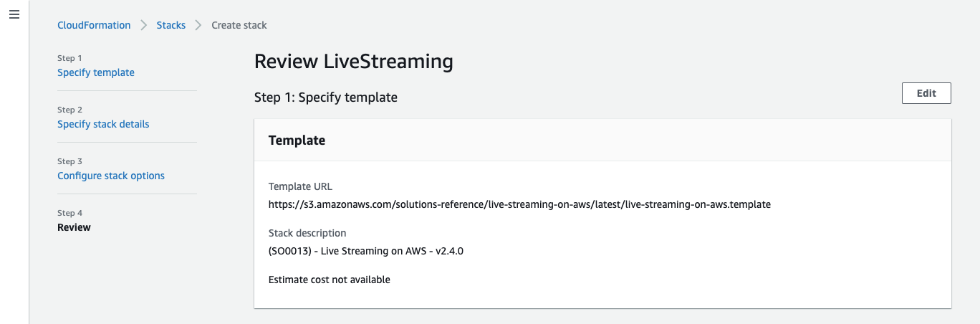
Task: Open the Stacks breadcrumb link
Action: (x=171, y=25)
